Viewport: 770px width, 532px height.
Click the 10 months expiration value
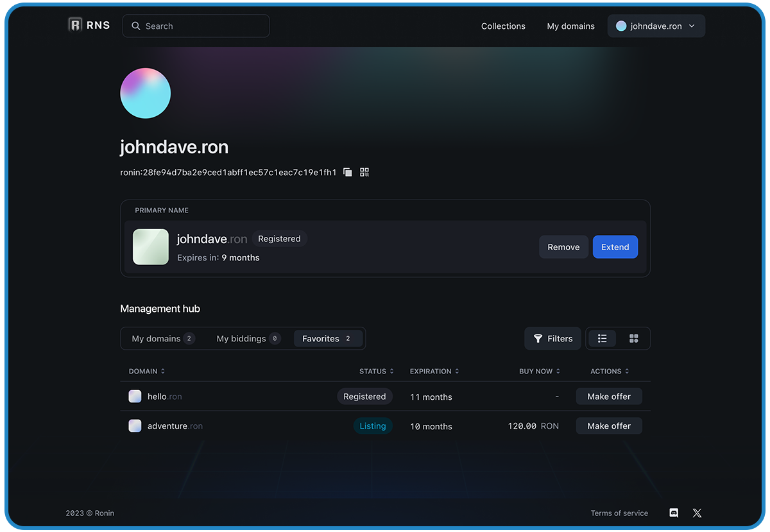pyautogui.click(x=431, y=427)
